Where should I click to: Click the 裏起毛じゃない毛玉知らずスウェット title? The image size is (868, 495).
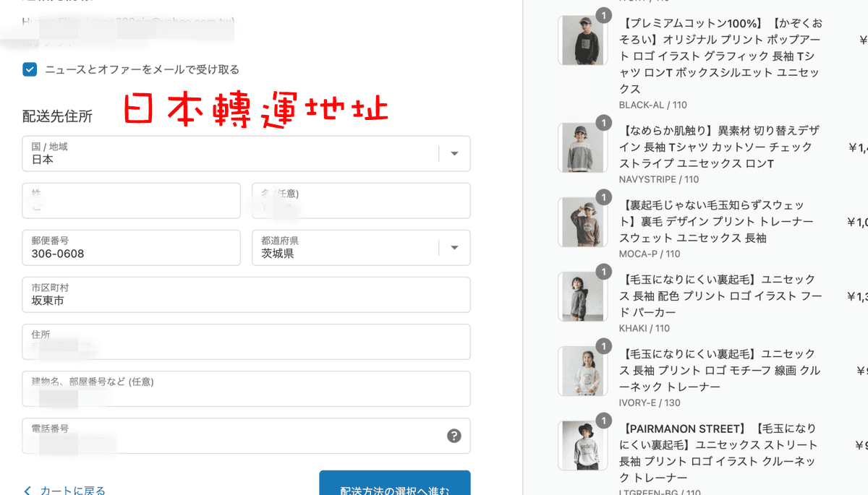click(x=716, y=221)
